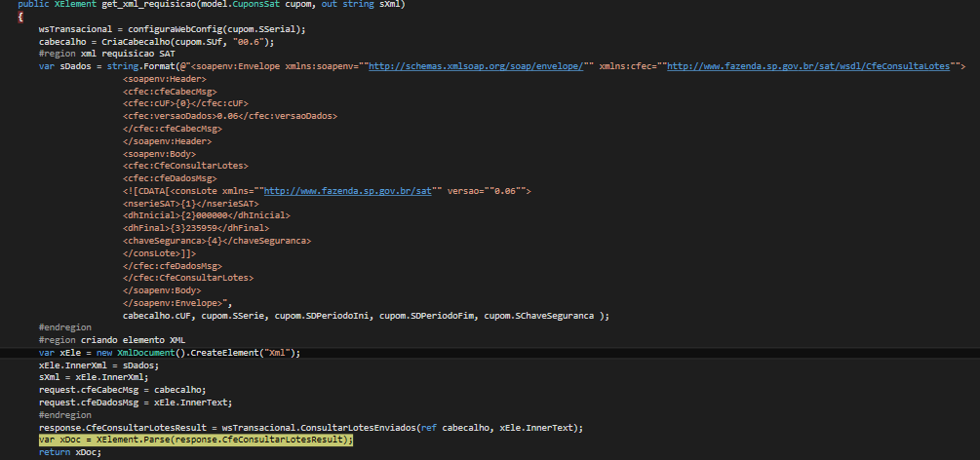Viewport: 980px width, 460px height.
Task: Click the opening <cfec:cfeDadosMsg> line
Action: click(x=170, y=178)
